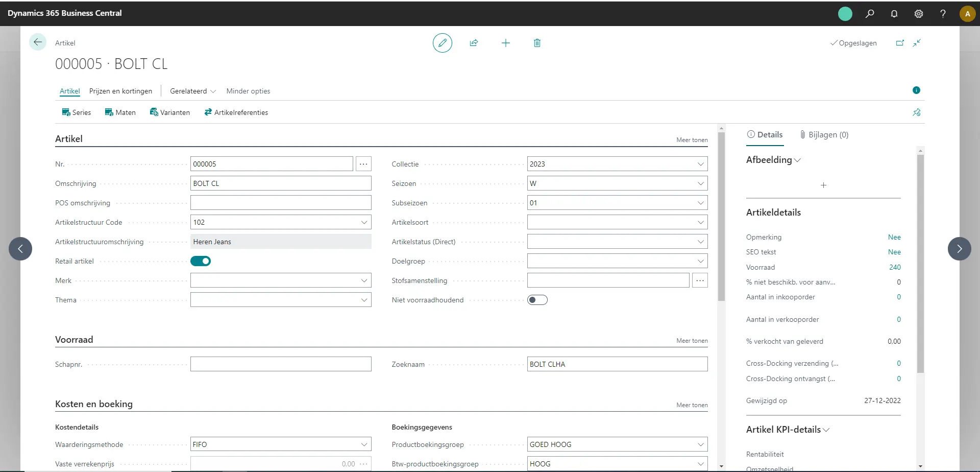The height and width of the screenshot is (472, 980).
Task: Click Schapnr. input field
Action: pos(281,364)
